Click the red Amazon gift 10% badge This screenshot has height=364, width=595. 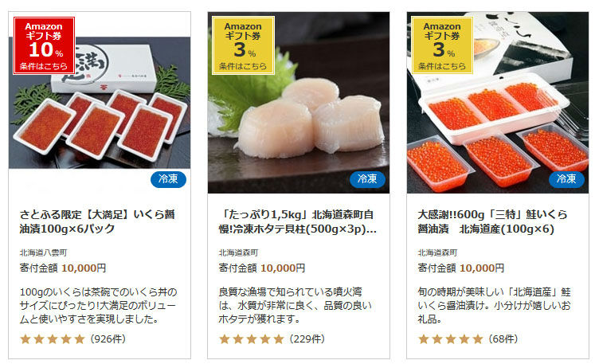(x=44, y=45)
